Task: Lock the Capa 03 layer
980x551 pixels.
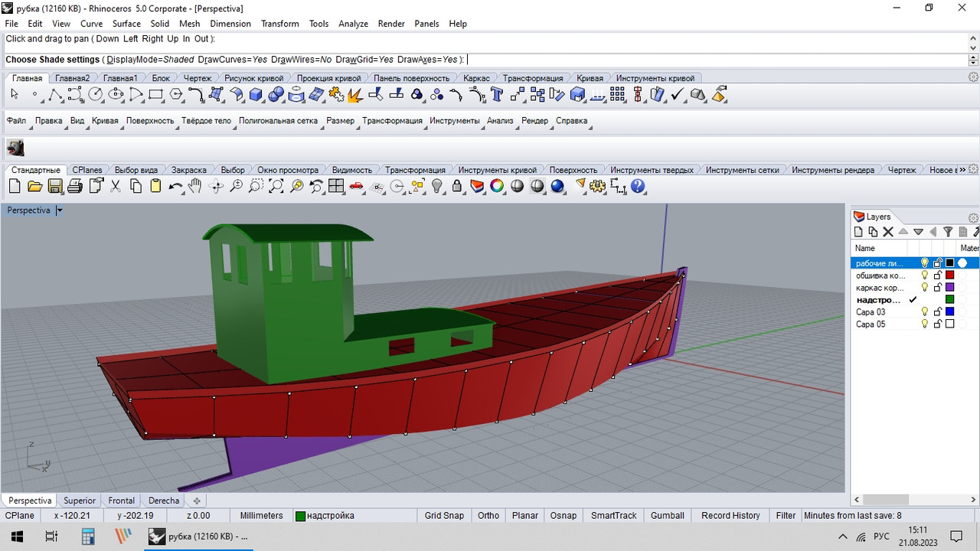Action: (937, 312)
